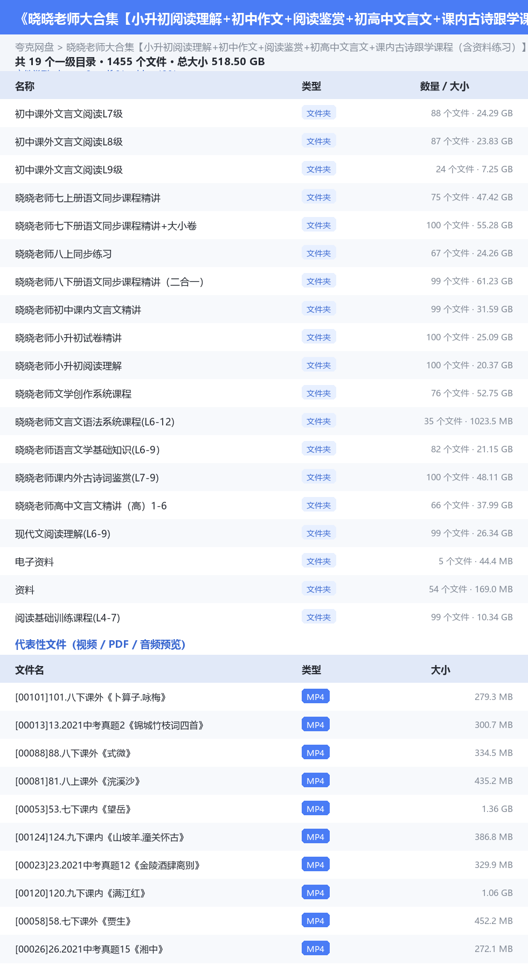The height and width of the screenshot is (980, 528).
Task: Select 晓晓老师课内外古诗词鉴赏(L7-9)
Action: coord(87,478)
